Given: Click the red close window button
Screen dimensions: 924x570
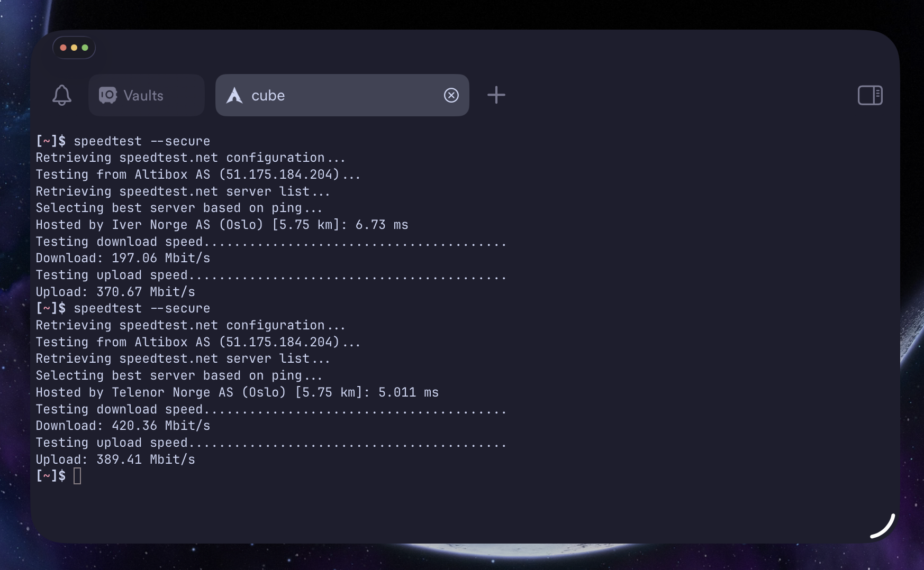Looking at the screenshot, I should (64, 48).
